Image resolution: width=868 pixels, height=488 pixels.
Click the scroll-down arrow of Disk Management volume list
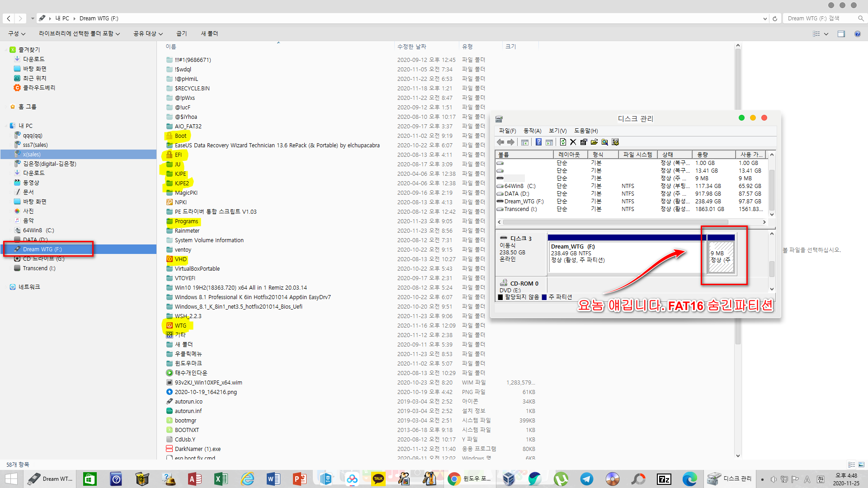(772, 215)
